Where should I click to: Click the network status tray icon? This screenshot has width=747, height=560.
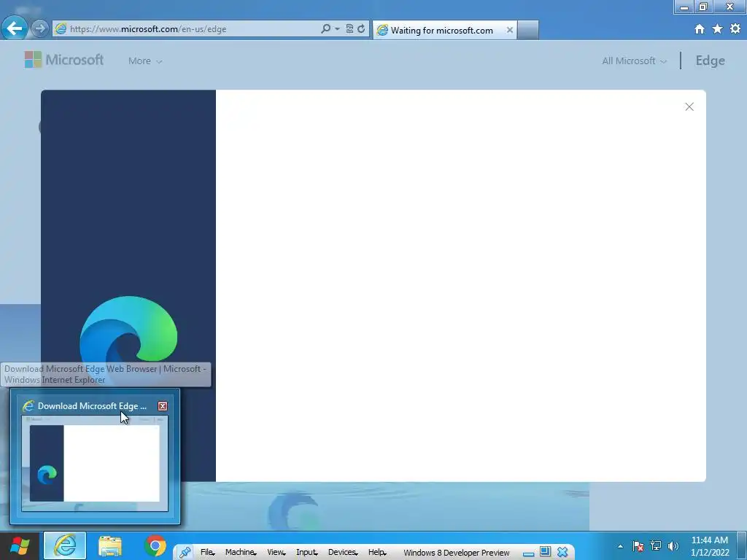tap(656, 545)
